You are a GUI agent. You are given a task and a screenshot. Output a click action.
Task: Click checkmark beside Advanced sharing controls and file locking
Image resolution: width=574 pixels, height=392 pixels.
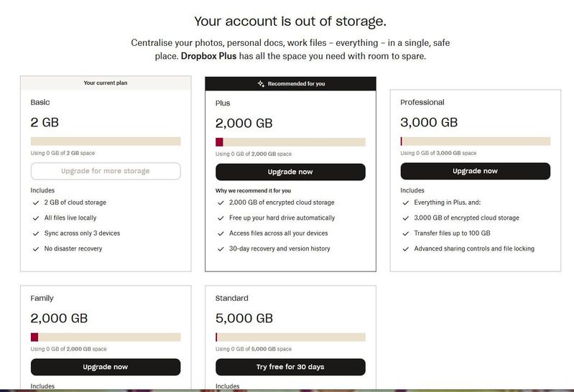(x=405, y=249)
